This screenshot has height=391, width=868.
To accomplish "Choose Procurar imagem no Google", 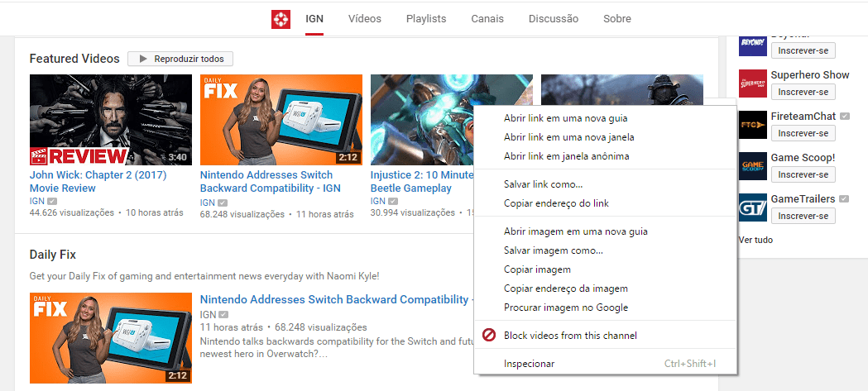I will 606,307.
